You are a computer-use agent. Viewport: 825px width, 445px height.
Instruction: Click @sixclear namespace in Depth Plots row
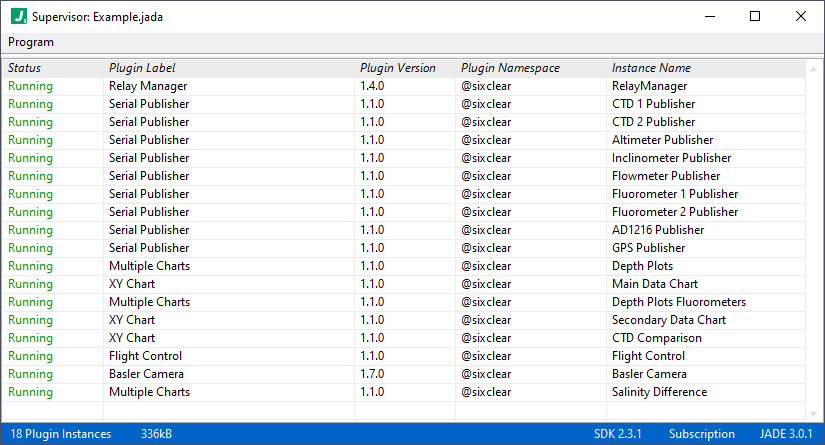[486, 266]
